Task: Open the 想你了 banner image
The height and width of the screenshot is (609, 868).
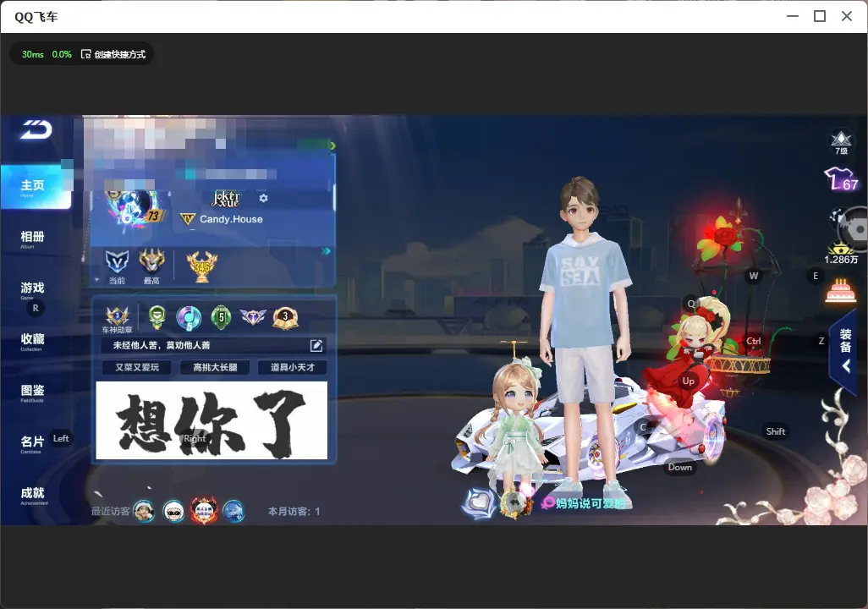Action: pyautogui.click(x=212, y=420)
